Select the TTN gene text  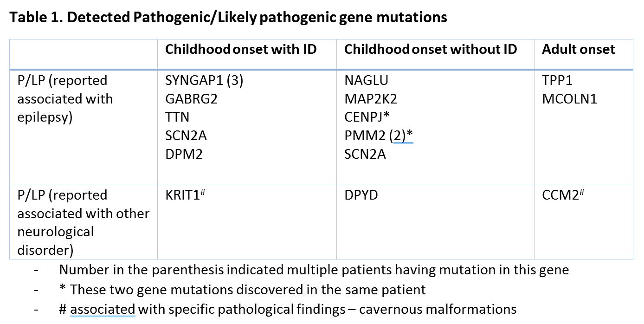[x=177, y=117]
